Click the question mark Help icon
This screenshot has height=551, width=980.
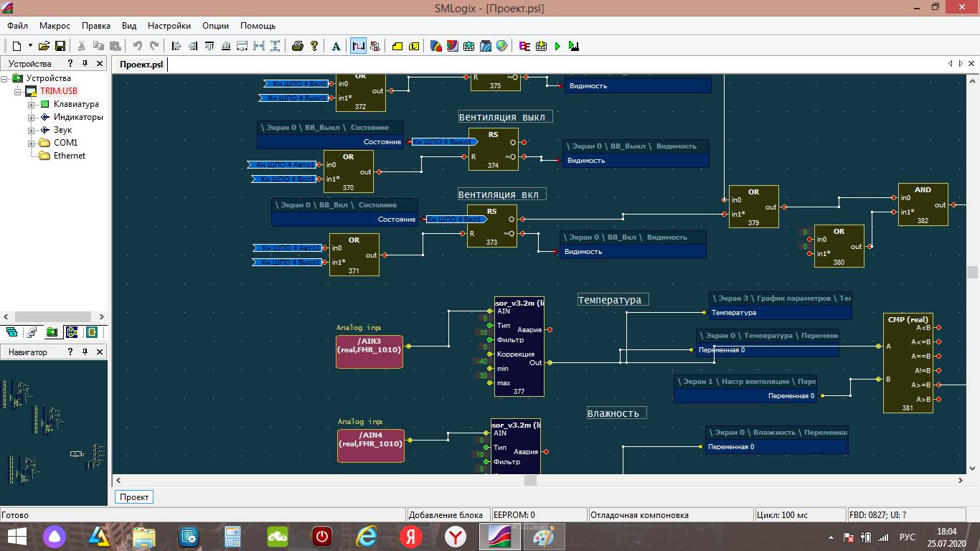(314, 46)
